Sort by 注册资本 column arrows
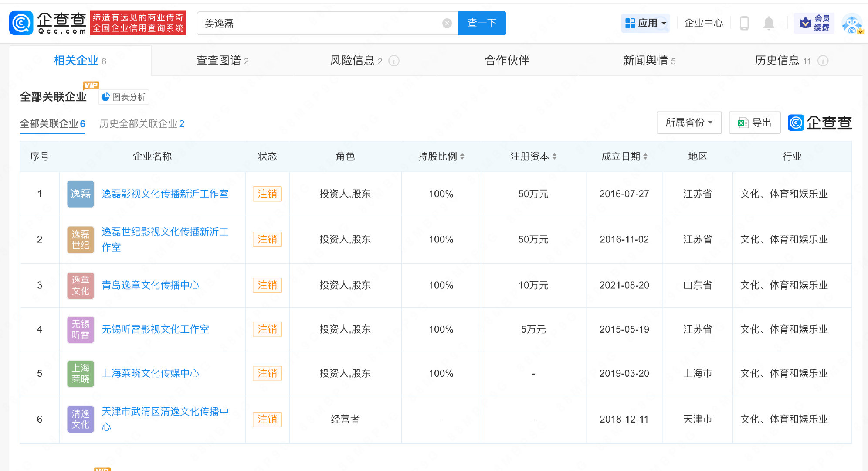Viewport: 868px width, 471px height. (x=554, y=157)
